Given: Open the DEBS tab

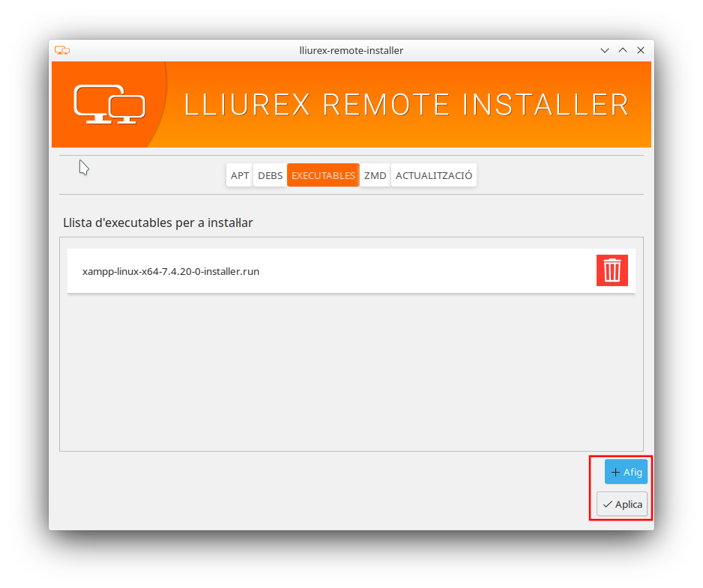Looking at the screenshot, I should pos(270,176).
